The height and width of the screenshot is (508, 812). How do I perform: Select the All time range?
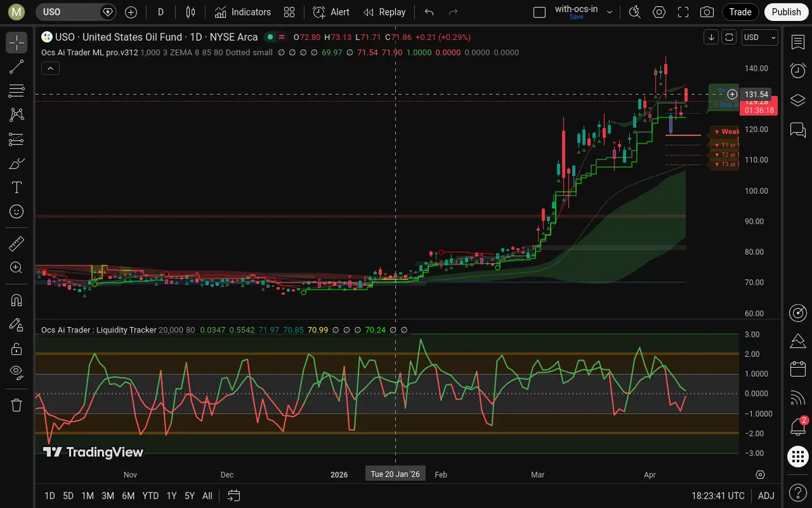point(207,496)
